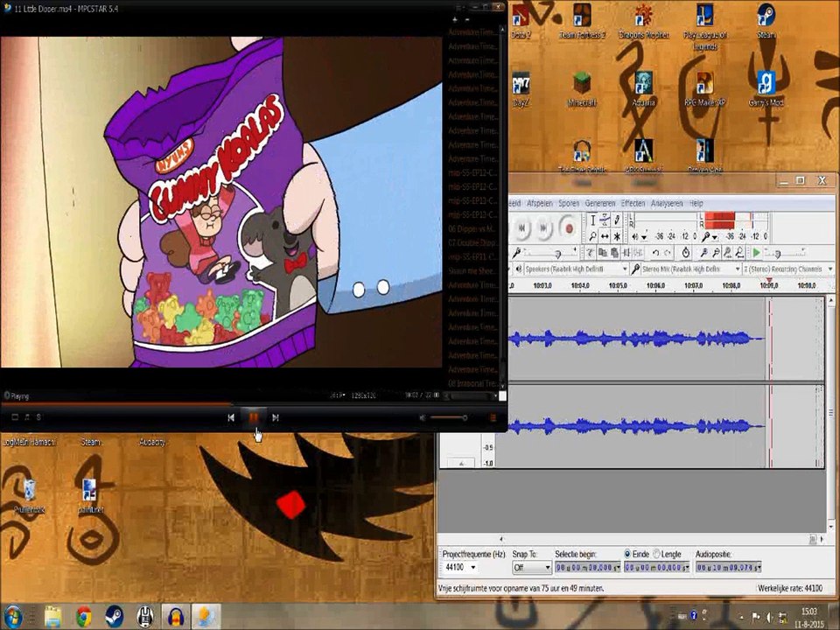Click Fit Project zoom icon in Audacity
The width and height of the screenshot is (840, 630).
(740, 253)
